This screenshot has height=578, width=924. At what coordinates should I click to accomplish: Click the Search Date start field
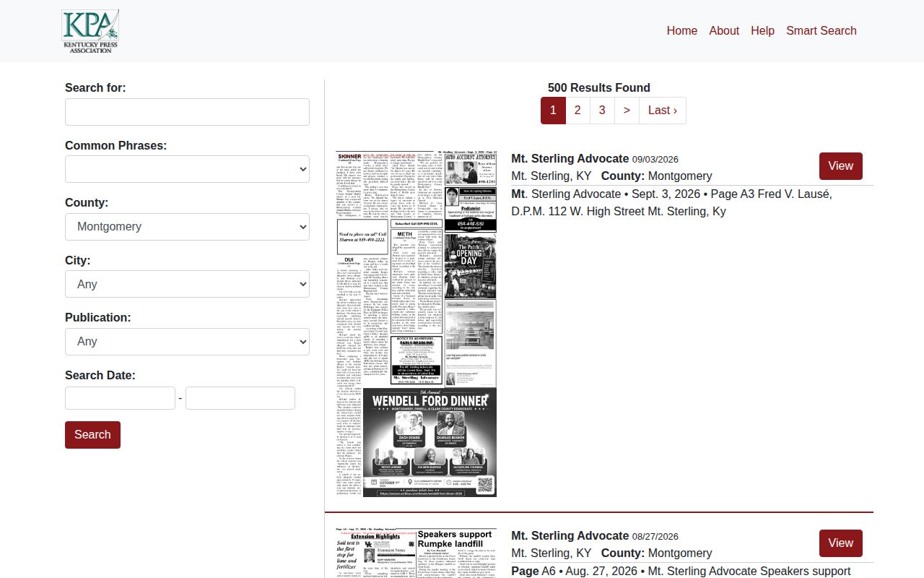[121, 398]
